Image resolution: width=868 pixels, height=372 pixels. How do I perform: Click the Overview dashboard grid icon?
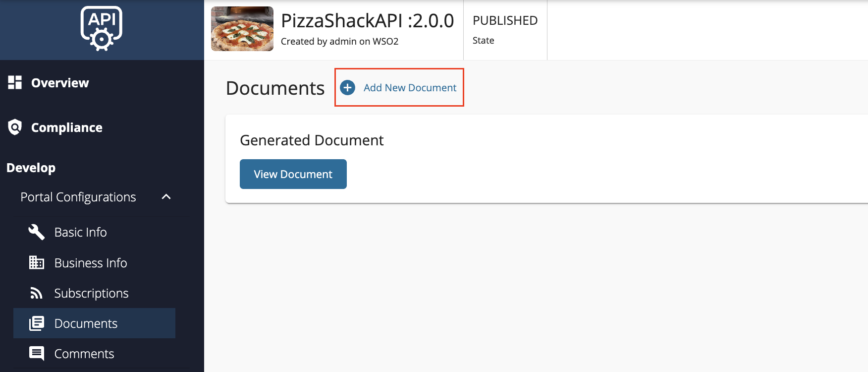tap(15, 83)
